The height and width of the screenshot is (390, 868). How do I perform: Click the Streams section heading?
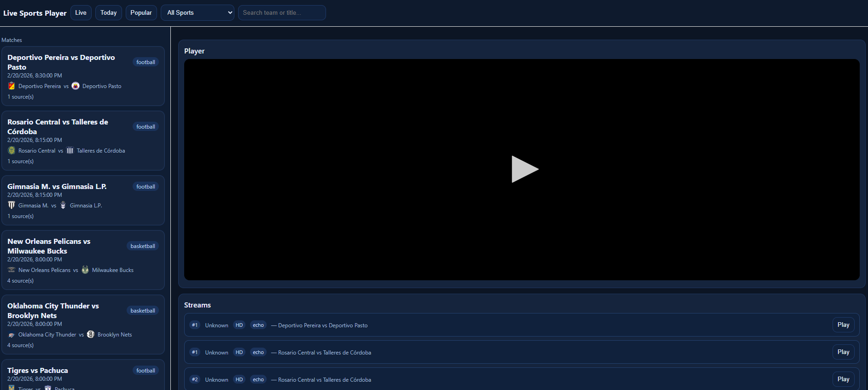coord(198,305)
